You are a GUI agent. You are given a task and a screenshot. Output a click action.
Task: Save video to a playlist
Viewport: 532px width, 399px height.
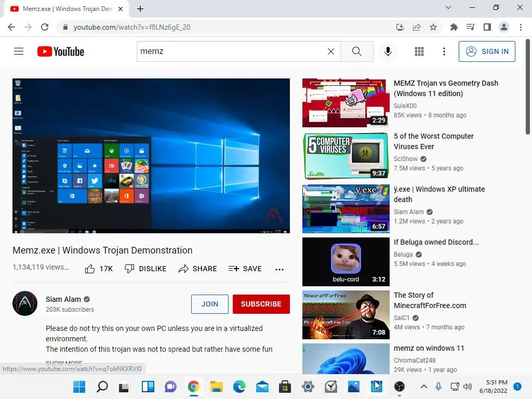click(245, 269)
